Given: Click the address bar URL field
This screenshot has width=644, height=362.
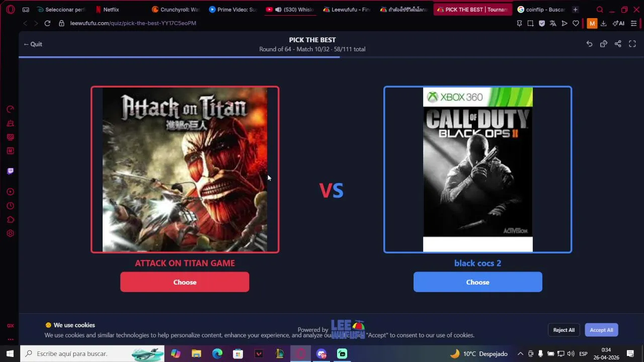Looking at the screenshot, I should click(x=133, y=23).
